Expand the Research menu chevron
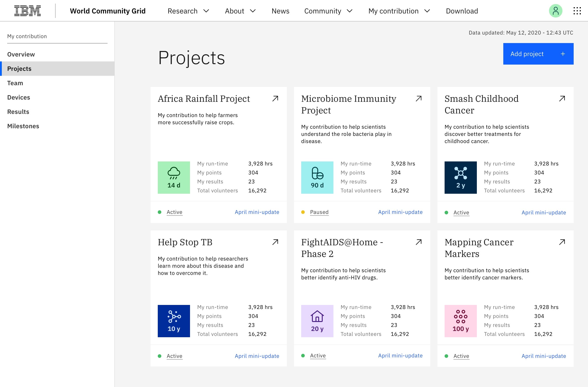 206,11
